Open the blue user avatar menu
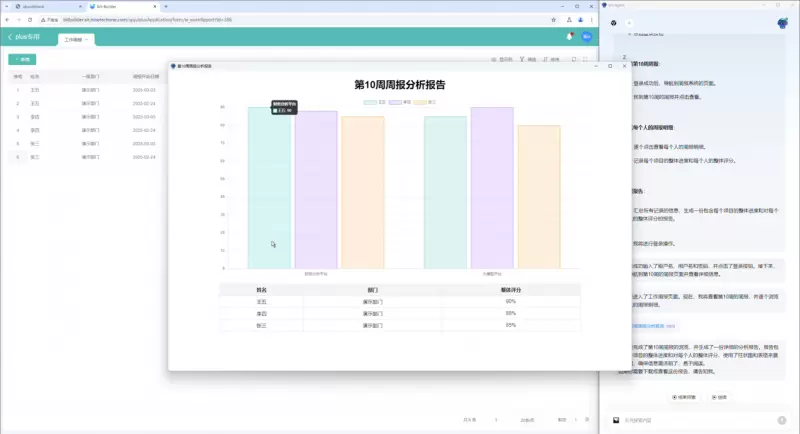This screenshot has height=434, width=800. click(587, 37)
